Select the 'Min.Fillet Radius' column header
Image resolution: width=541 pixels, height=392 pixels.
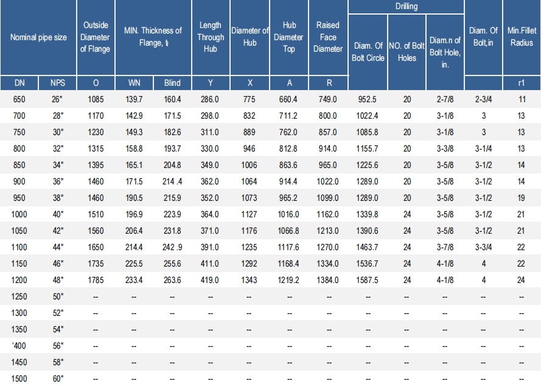pyautogui.click(x=522, y=37)
